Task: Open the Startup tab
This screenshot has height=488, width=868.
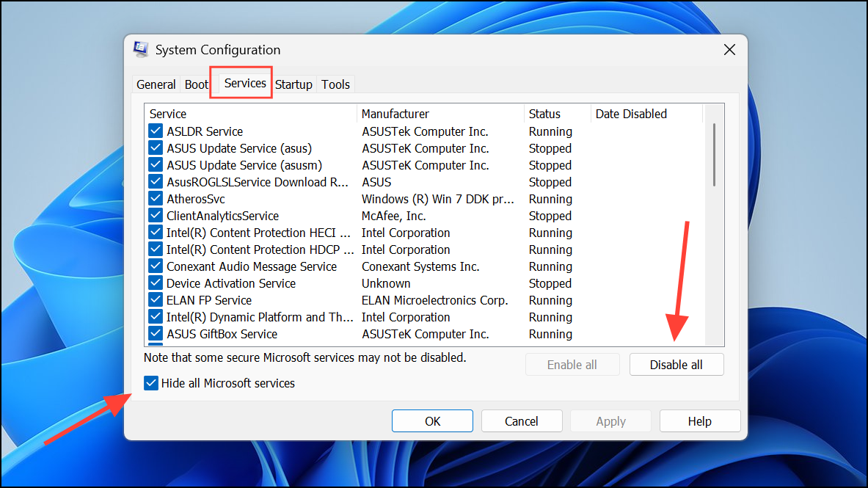Action: click(293, 84)
